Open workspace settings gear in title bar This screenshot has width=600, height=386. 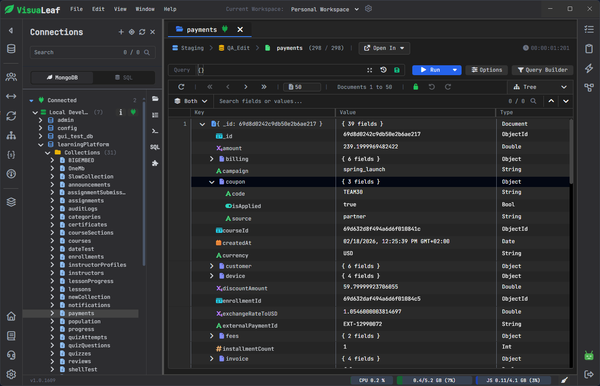[368, 9]
